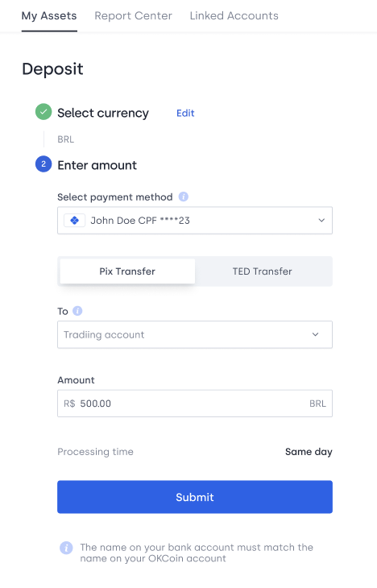Screen dimensions: 377x588
Task: Click the Amount input field
Action: pyautogui.click(x=195, y=404)
